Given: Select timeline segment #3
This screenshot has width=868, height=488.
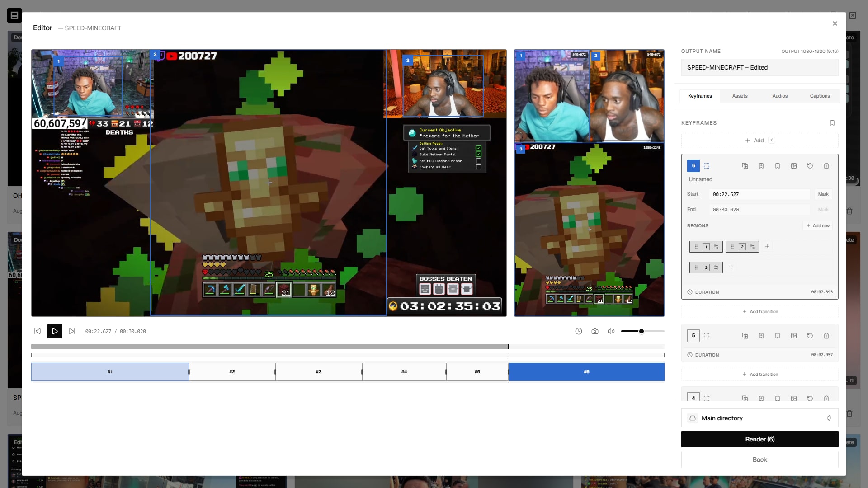Looking at the screenshot, I should (319, 372).
